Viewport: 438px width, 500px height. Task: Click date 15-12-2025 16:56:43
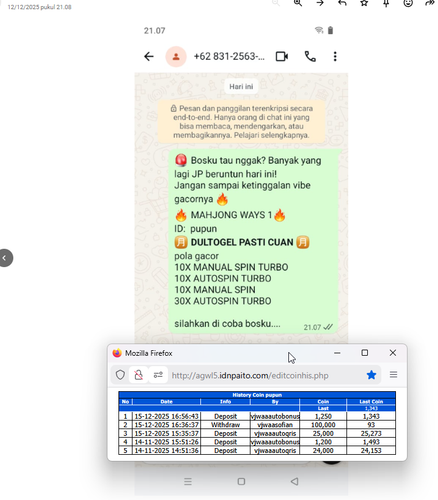[x=166, y=416]
